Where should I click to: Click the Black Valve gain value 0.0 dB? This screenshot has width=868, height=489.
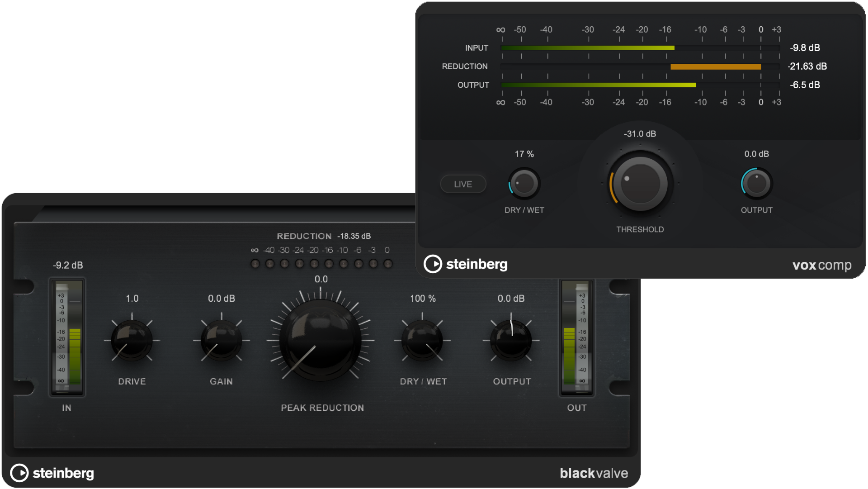(222, 299)
